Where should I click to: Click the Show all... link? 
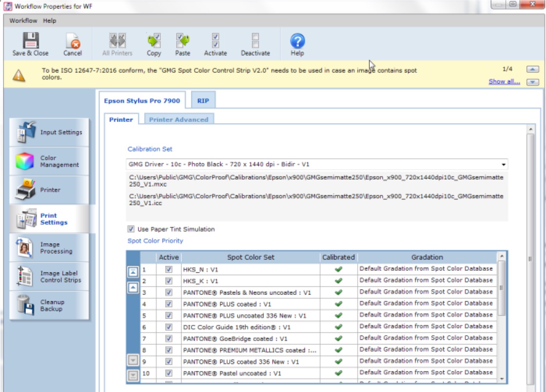504,81
